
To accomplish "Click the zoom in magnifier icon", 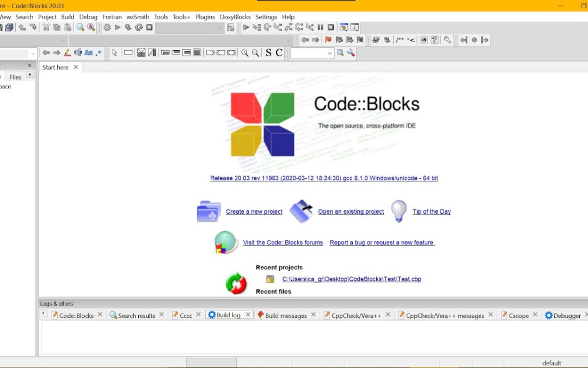I will [x=245, y=52].
